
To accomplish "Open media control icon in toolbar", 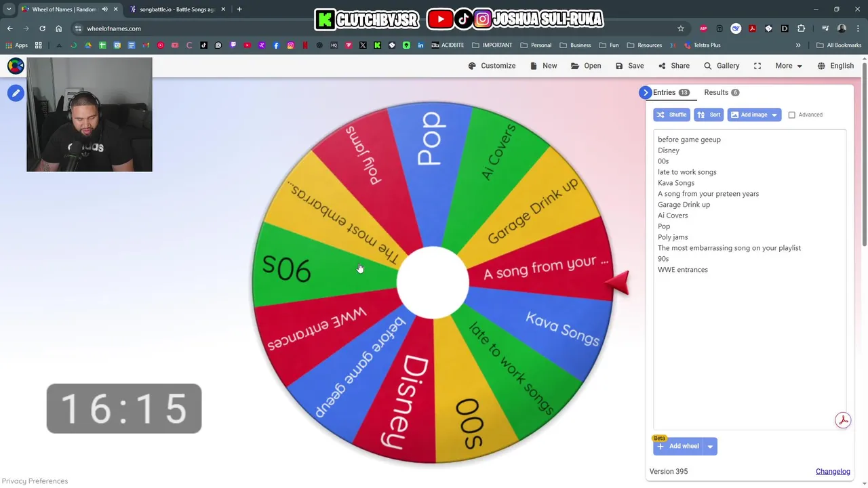I will pos(825,28).
